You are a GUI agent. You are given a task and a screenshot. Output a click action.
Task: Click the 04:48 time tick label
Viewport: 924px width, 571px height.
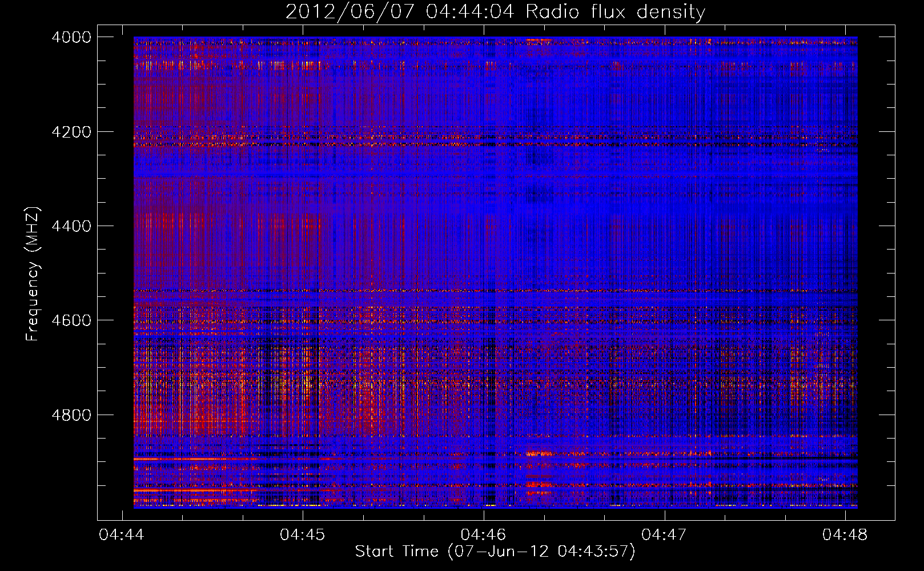[845, 534]
